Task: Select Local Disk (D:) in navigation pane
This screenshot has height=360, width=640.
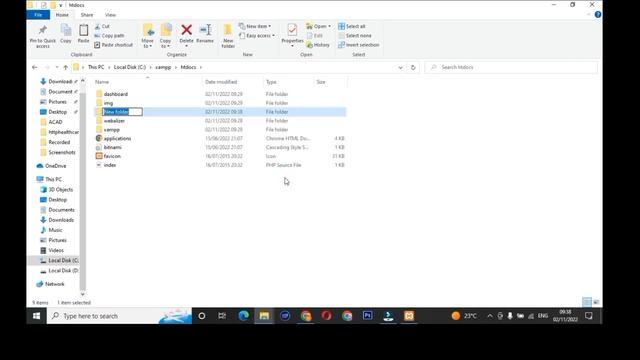Action: click(x=63, y=271)
